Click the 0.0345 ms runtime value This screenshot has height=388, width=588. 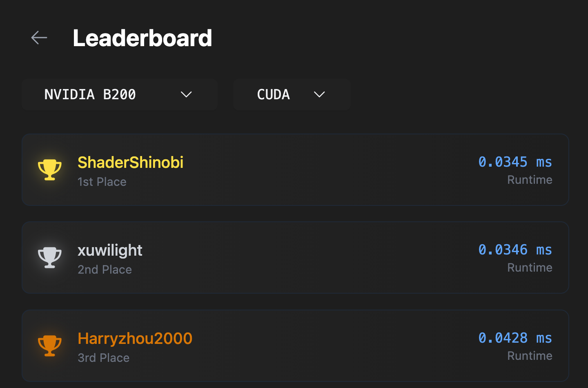[515, 162]
